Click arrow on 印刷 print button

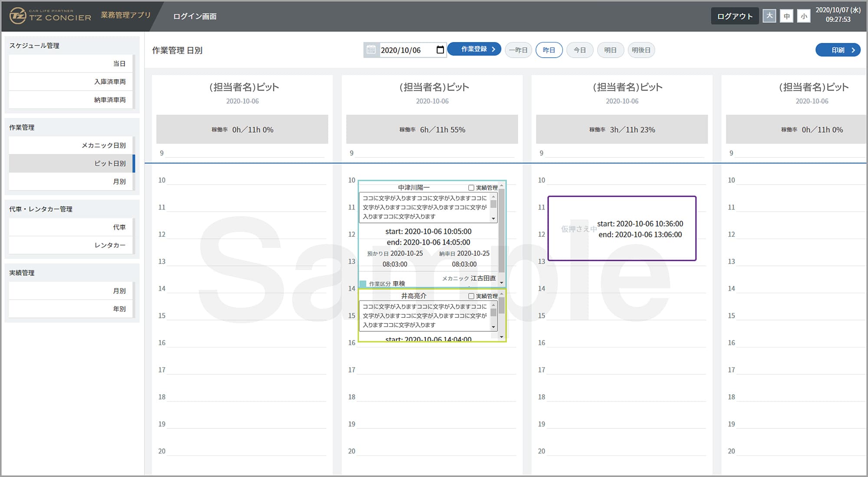coord(853,50)
